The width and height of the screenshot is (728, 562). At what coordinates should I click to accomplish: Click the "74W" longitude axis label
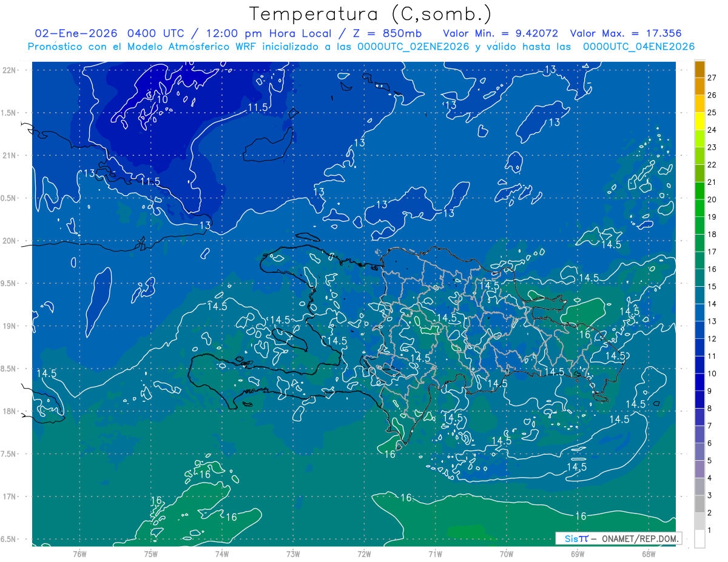click(221, 554)
